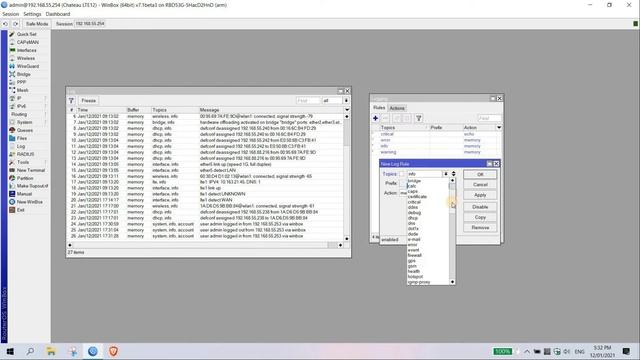Toggle Safe Mode button
The height and width of the screenshot is (360, 640).
pos(37,24)
